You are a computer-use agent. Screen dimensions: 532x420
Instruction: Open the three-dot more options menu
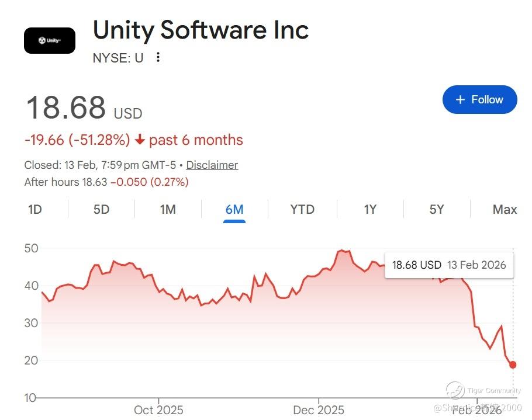click(x=158, y=57)
